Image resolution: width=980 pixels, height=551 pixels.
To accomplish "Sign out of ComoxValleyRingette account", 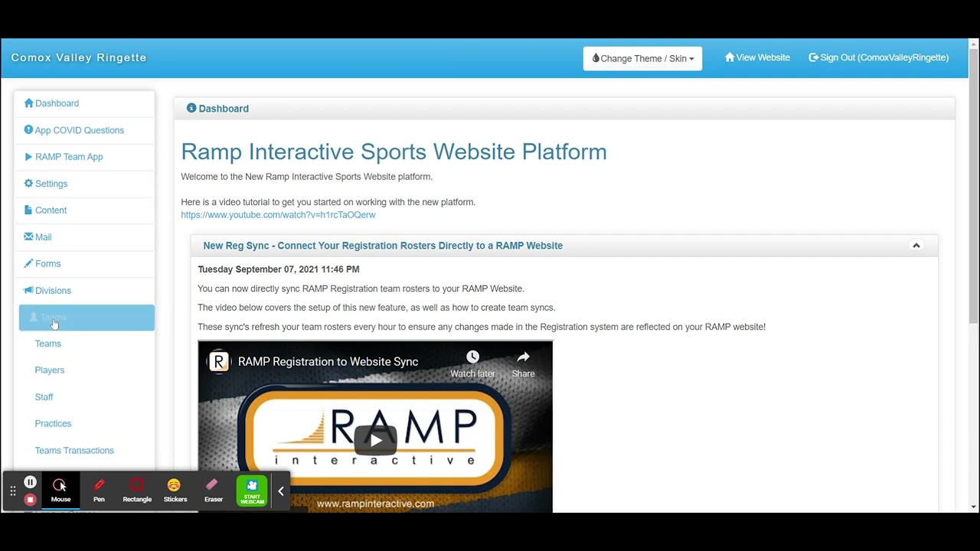I will [879, 57].
